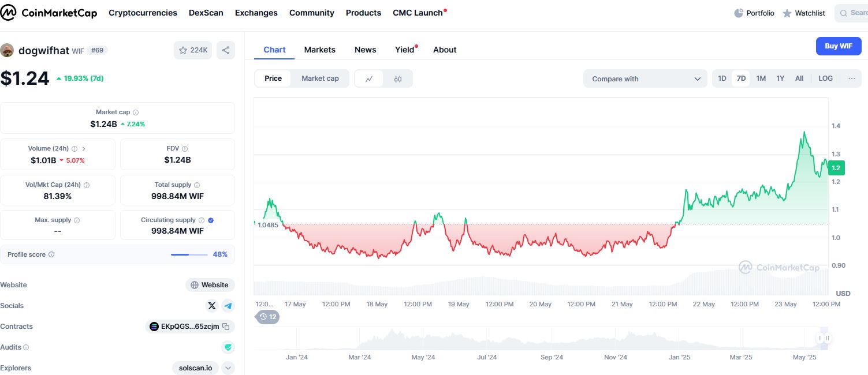The height and width of the screenshot is (375, 868).
Task: Click Vol/Mkt Cap (24h) info icon
Action: pos(87,185)
